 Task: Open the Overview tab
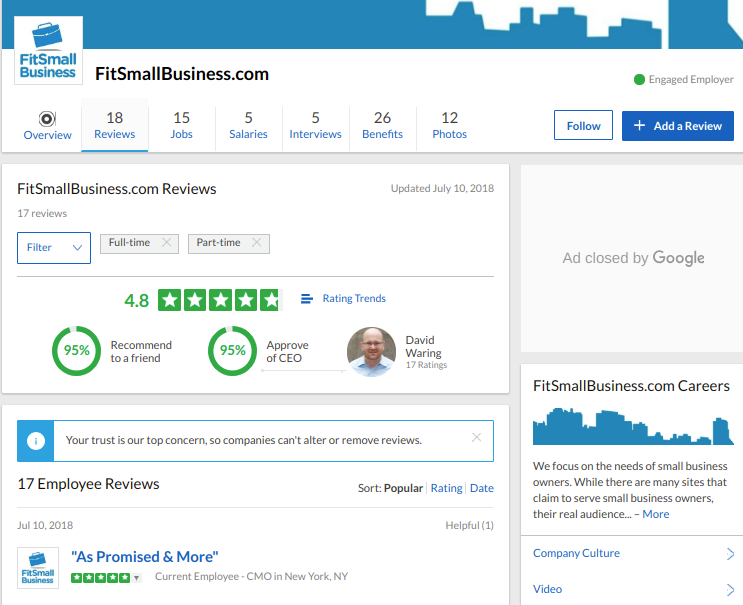pos(47,126)
